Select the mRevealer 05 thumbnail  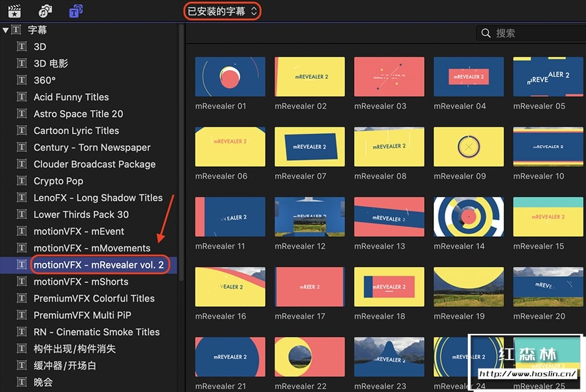click(x=548, y=77)
